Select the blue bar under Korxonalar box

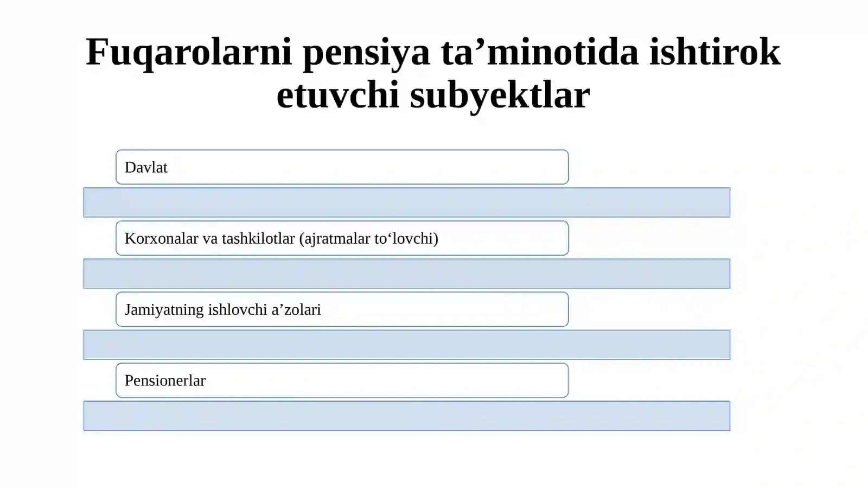pos(407,274)
